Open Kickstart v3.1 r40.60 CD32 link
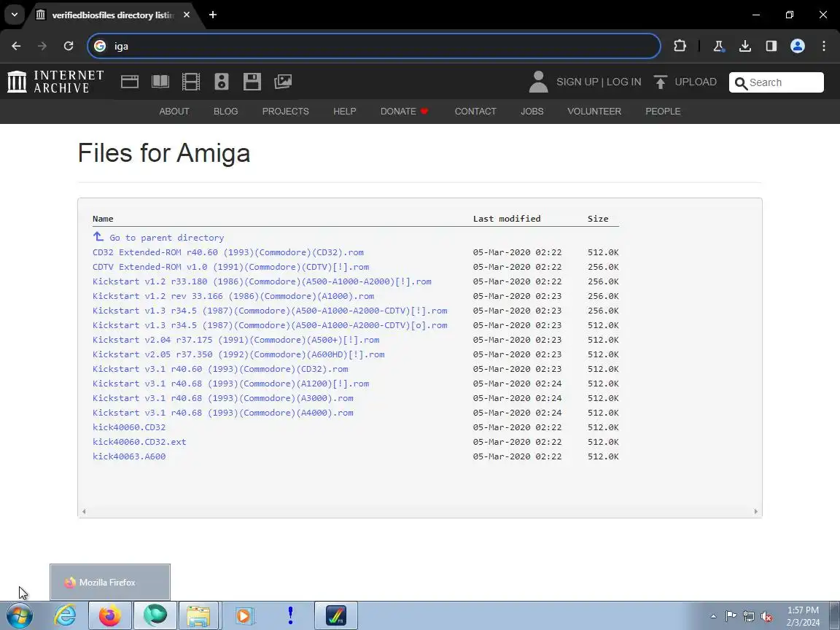This screenshot has height=630, width=840. pos(220,369)
